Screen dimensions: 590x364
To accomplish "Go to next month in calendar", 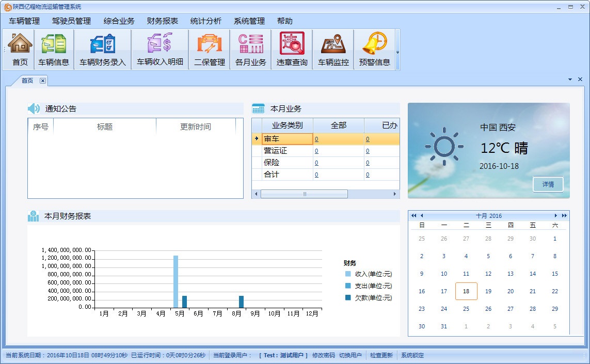I will 555,216.
